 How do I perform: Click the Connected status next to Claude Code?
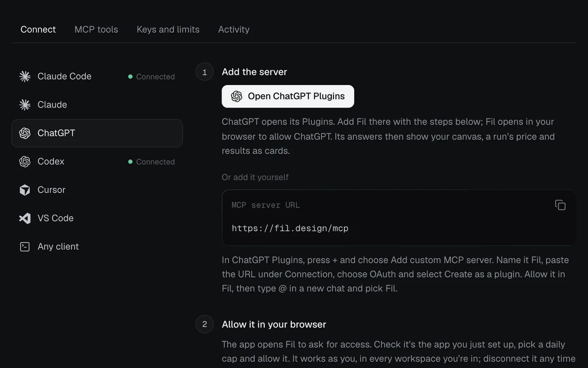151,77
